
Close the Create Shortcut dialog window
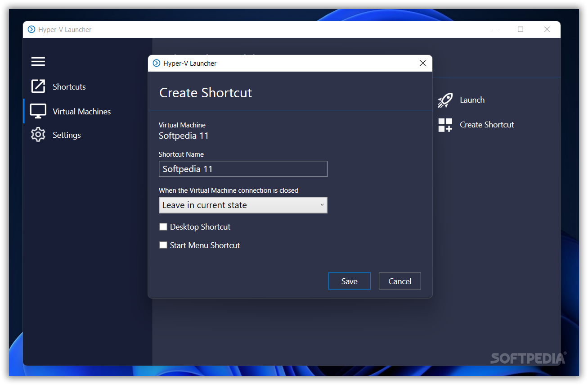[423, 63]
